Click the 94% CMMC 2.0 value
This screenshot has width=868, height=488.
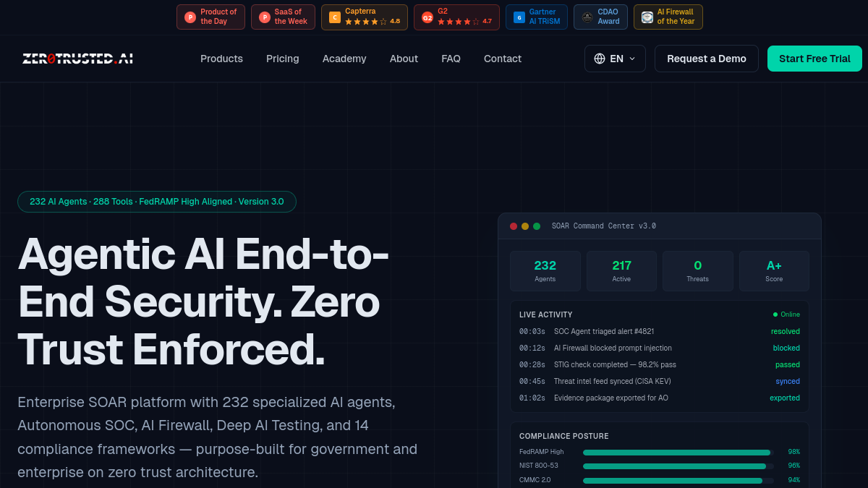[794, 480]
